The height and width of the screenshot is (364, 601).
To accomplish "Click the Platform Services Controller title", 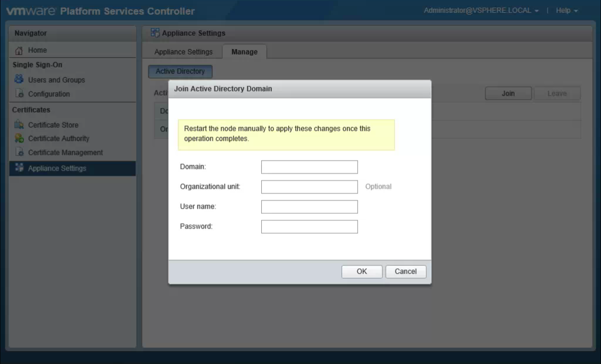I will 127,11.
